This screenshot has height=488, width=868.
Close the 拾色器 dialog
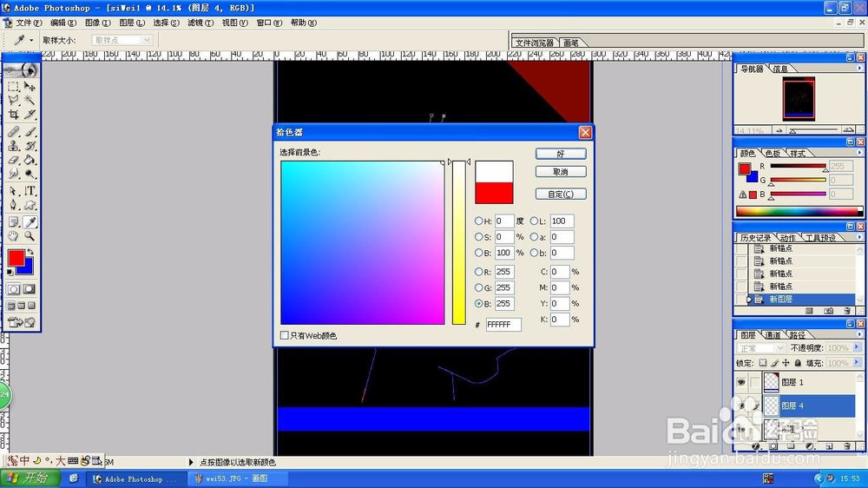pyautogui.click(x=585, y=132)
